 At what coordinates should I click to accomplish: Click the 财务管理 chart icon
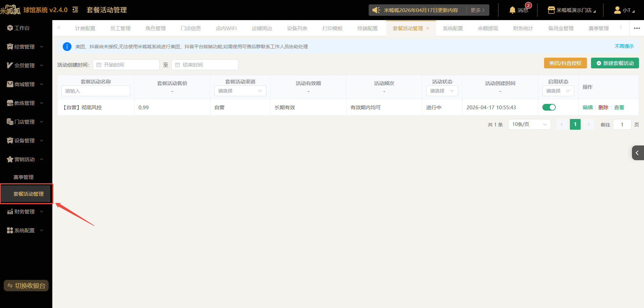pos(10,211)
